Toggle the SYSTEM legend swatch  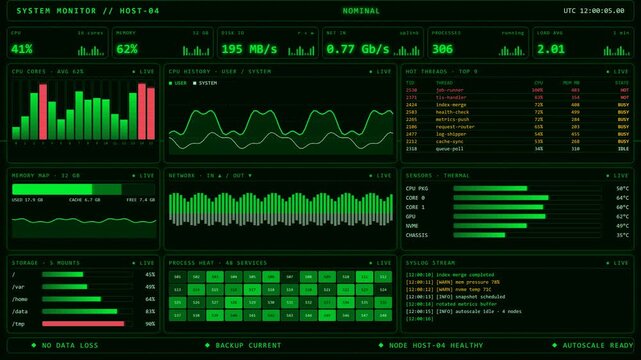pyautogui.click(x=195, y=83)
